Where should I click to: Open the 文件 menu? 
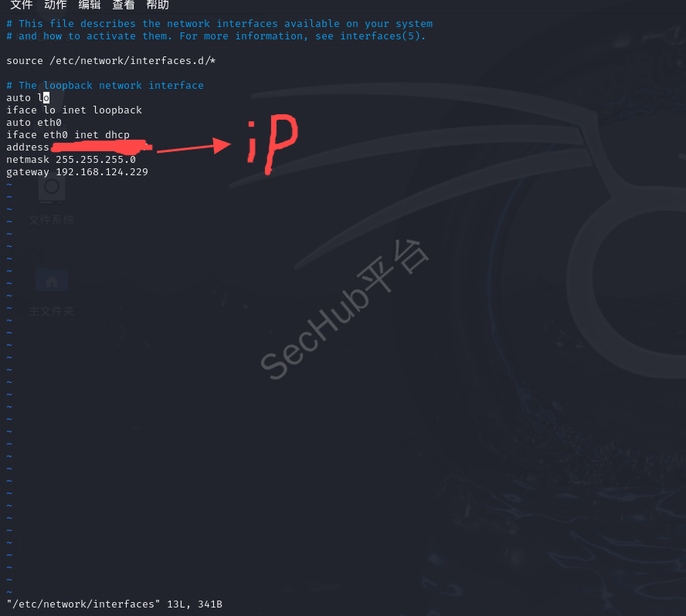tap(22, 5)
